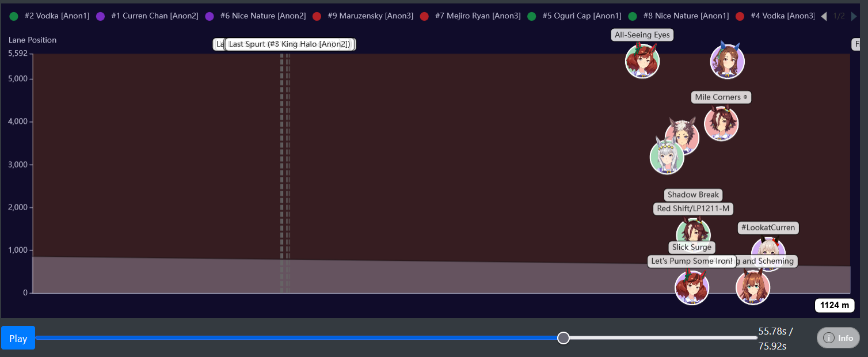Click the playback timeline slider handle
This screenshot has width=868, height=357.
[564, 338]
